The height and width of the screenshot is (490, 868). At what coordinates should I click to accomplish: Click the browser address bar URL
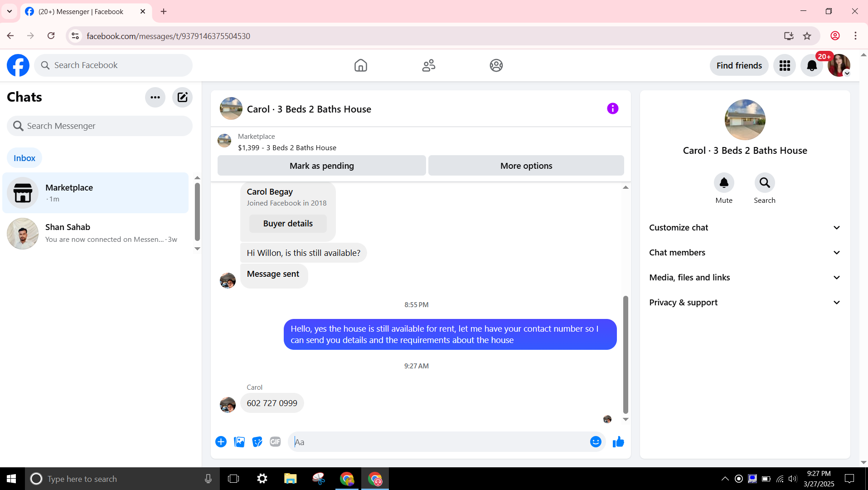point(168,36)
